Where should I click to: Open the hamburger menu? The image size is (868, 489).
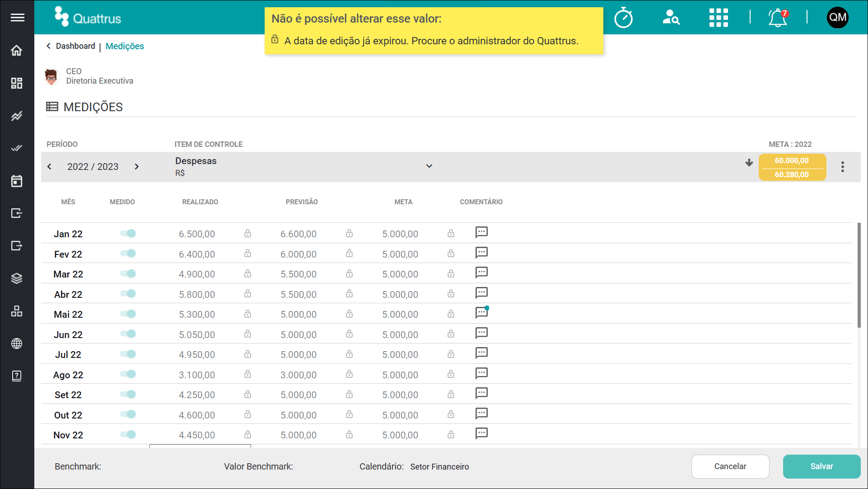coord(17,18)
